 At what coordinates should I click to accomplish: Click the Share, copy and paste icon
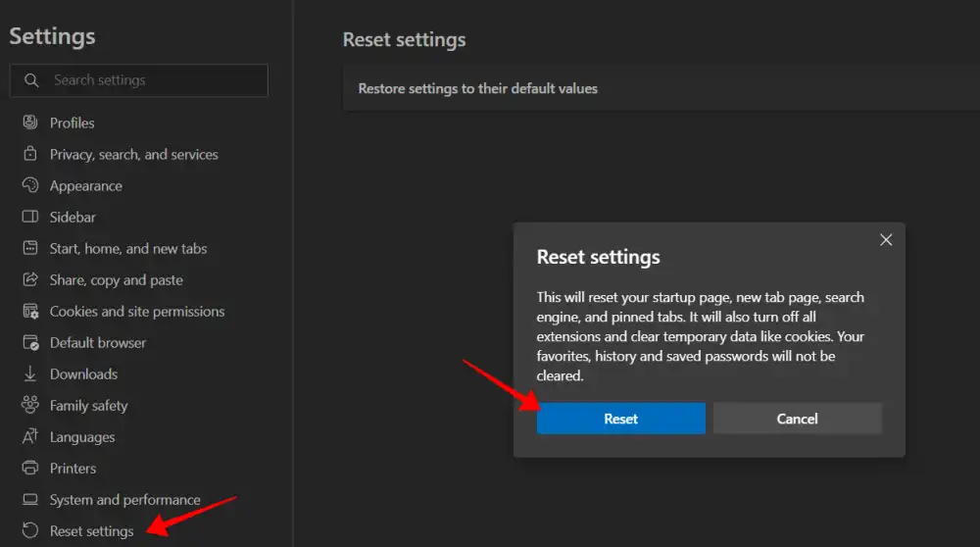(30, 278)
